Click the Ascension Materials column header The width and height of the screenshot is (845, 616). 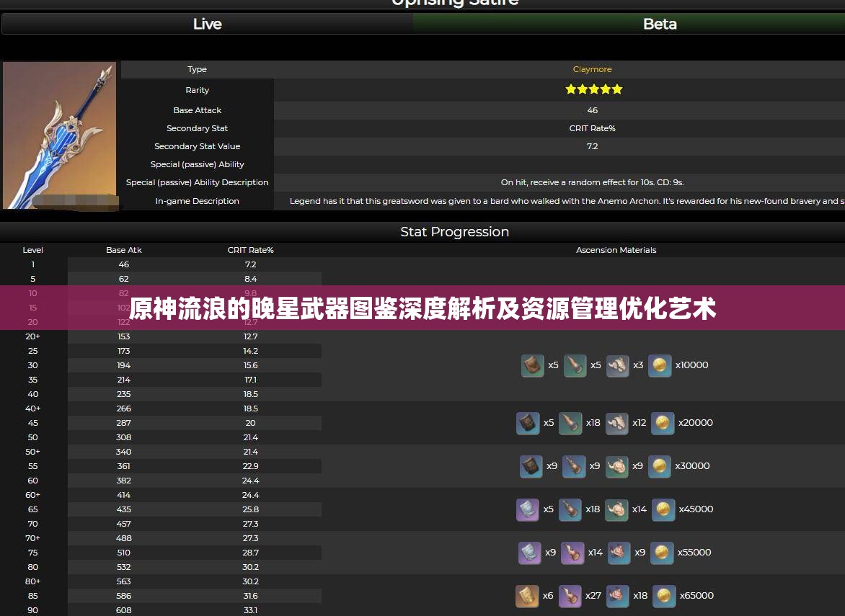tap(616, 251)
